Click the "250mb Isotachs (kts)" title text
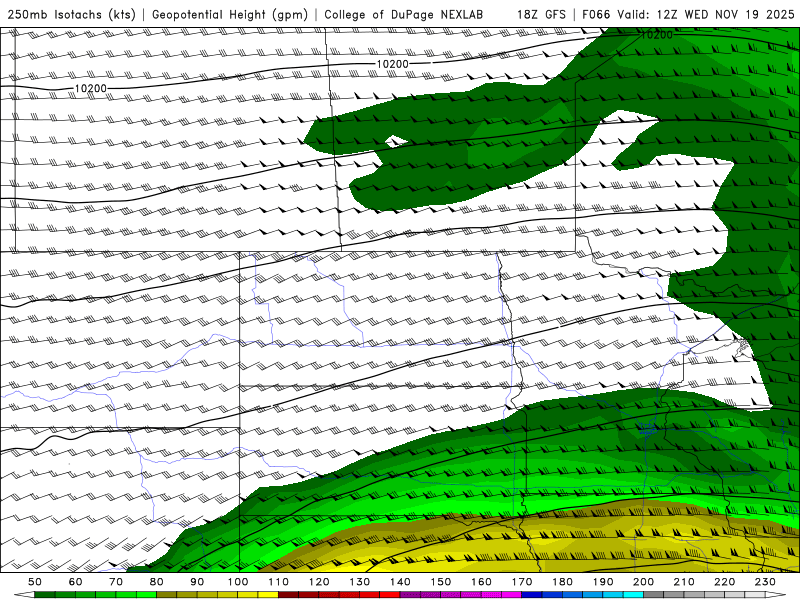 coord(71,15)
